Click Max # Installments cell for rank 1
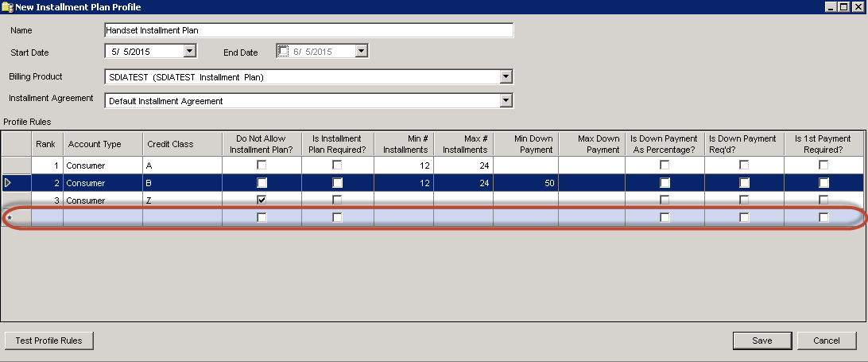The width and height of the screenshot is (868, 362). click(x=465, y=165)
